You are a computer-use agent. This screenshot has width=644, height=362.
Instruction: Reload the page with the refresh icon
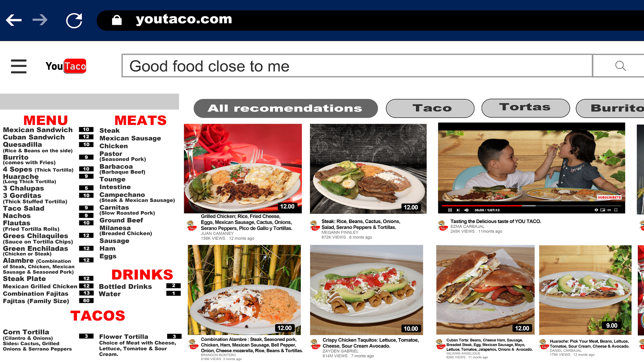tap(74, 20)
